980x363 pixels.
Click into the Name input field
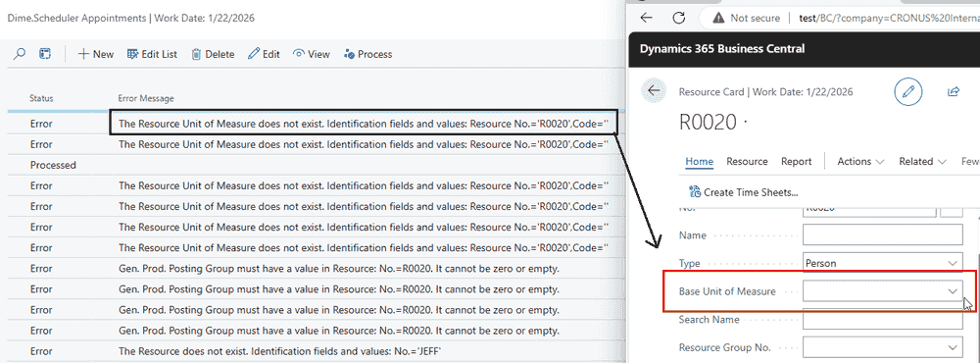(x=883, y=235)
